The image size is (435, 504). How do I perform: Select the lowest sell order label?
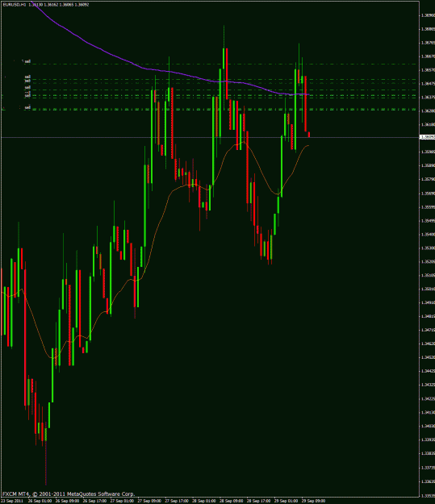pos(27,107)
